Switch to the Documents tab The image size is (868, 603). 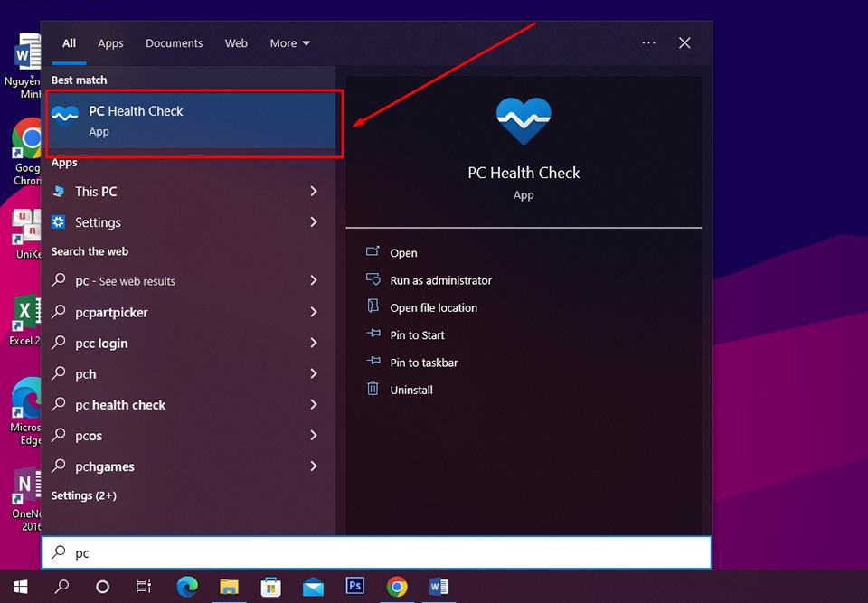pyautogui.click(x=174, y=42)
